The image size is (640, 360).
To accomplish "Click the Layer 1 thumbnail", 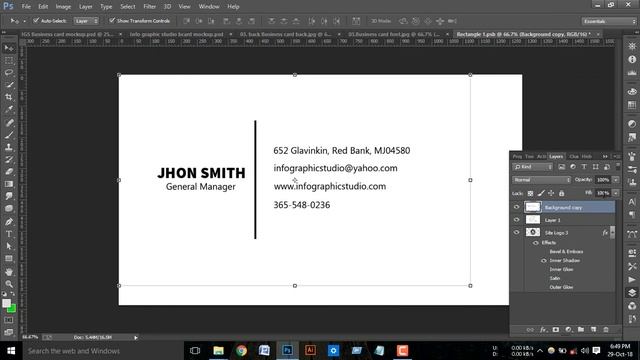I will click(532, 220).
